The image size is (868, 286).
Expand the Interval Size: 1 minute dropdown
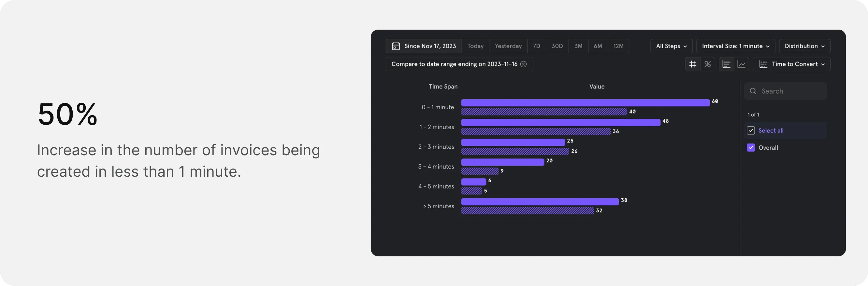pos(735,46)
